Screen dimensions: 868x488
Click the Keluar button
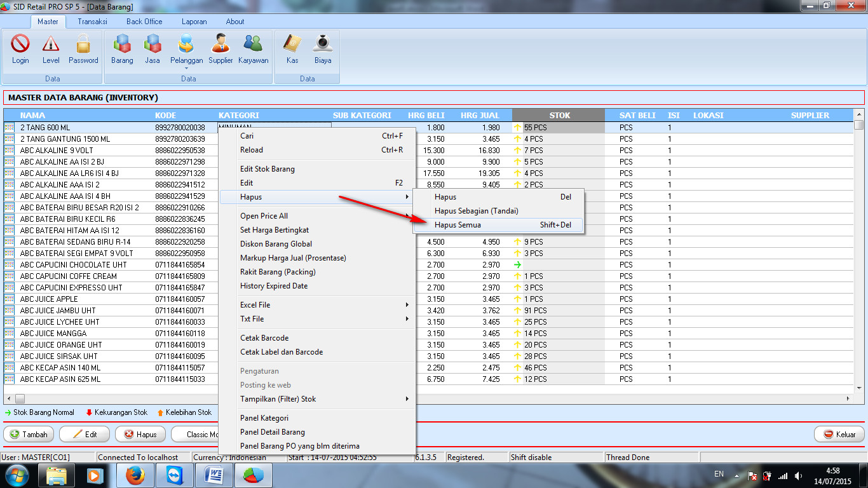tap(840, 434)
